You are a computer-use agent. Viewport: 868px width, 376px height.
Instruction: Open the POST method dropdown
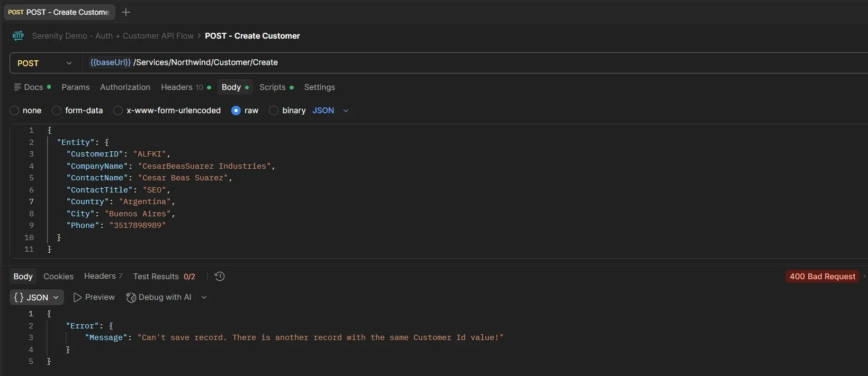tap(46, 63)
